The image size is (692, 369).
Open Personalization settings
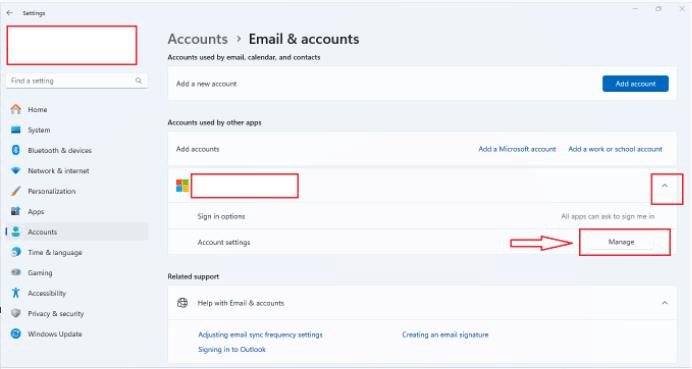point(77,191)
